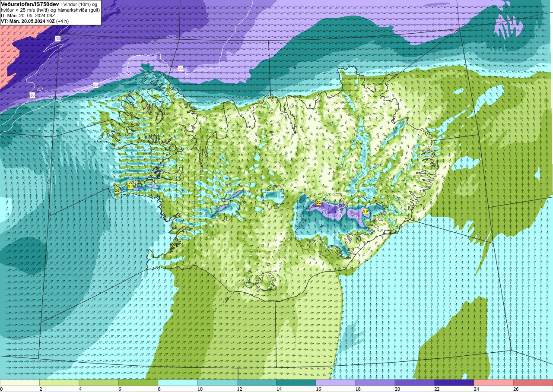Click the "0" label on the colour scale

pos(1,389)
